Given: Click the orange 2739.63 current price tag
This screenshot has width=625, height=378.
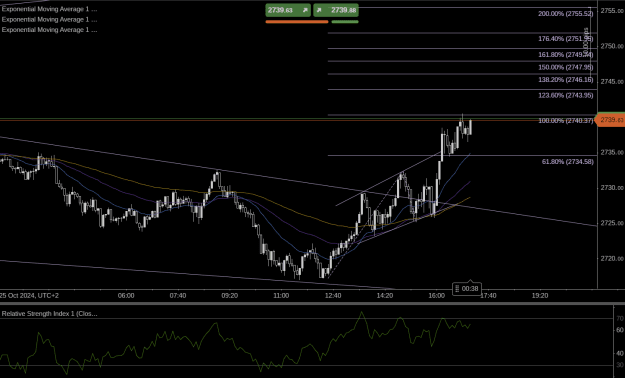Looking at the screenshot, I should pos(610,120).
